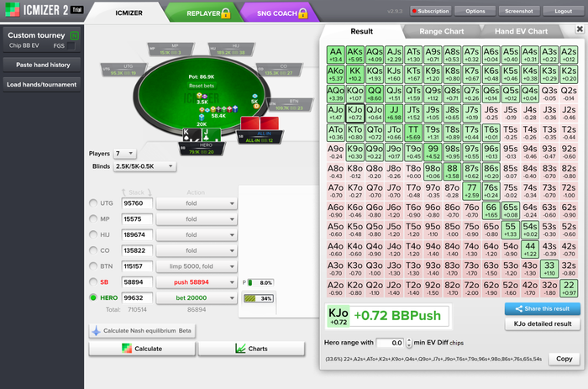The width and height of the screenshot is (588, 389).
Task: Switch to the SNG COACH tab
Action: [280, 13]
